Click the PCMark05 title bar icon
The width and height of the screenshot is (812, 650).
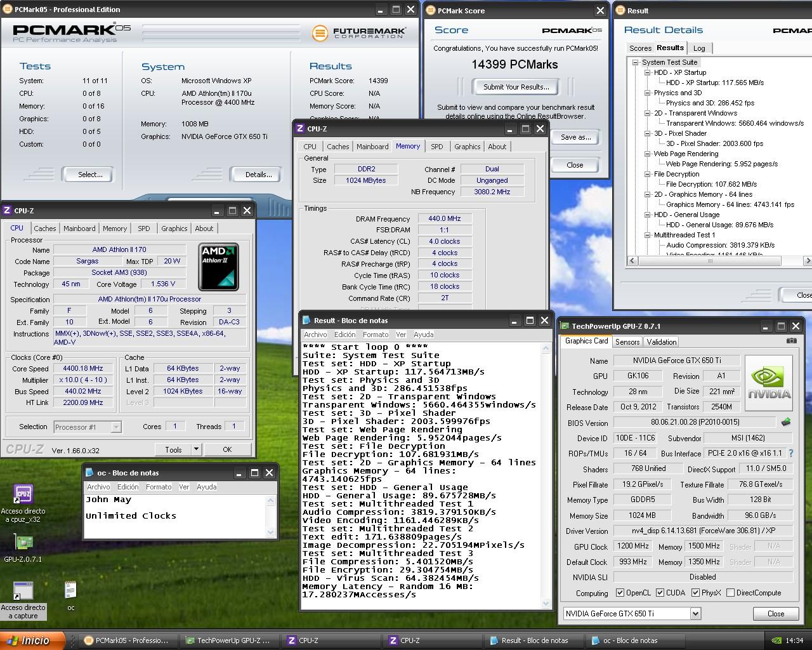6,10
